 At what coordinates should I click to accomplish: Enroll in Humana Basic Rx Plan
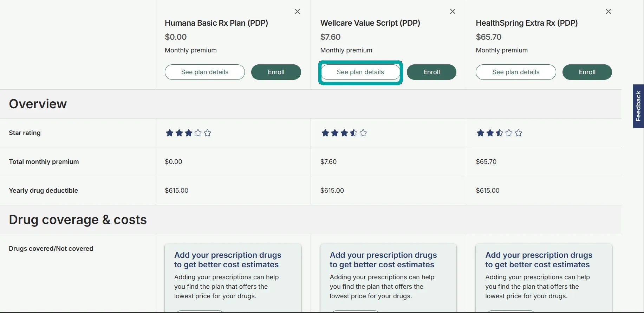coord(276,72)
